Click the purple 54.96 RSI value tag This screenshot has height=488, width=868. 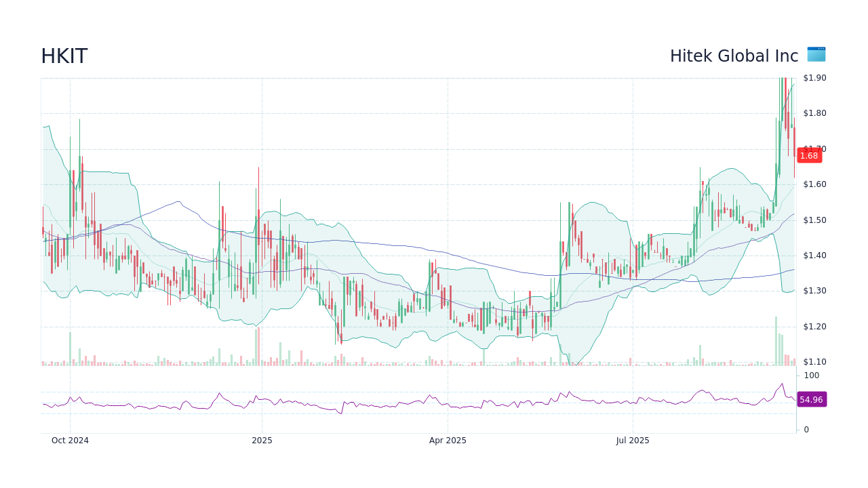(811, 400)
